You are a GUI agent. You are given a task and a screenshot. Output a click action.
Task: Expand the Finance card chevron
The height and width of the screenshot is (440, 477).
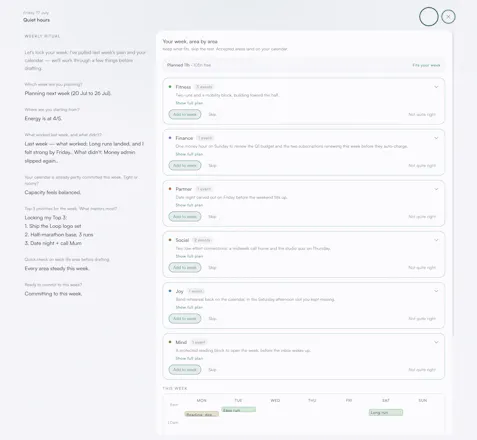coord(436,138)
